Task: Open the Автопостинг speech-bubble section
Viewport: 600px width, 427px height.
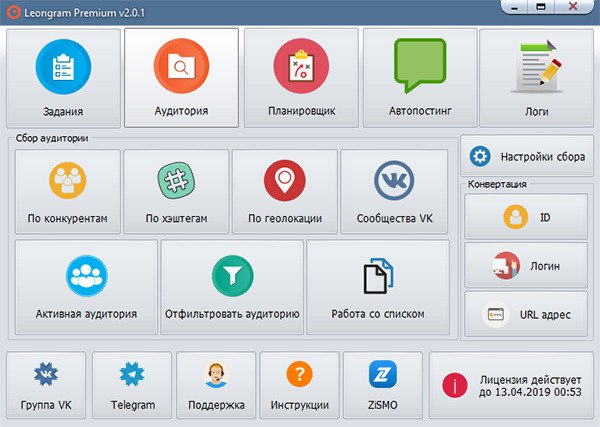Action: (420, 78)
